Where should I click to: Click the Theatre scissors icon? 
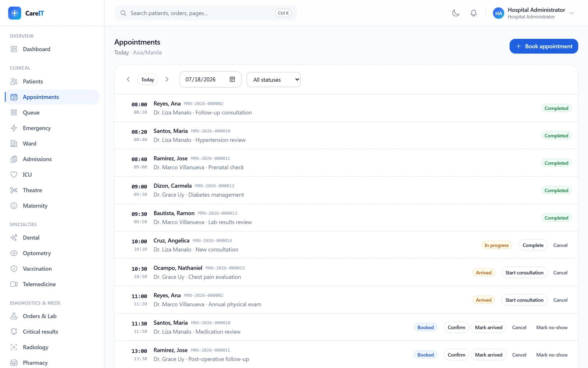[14, 190]
